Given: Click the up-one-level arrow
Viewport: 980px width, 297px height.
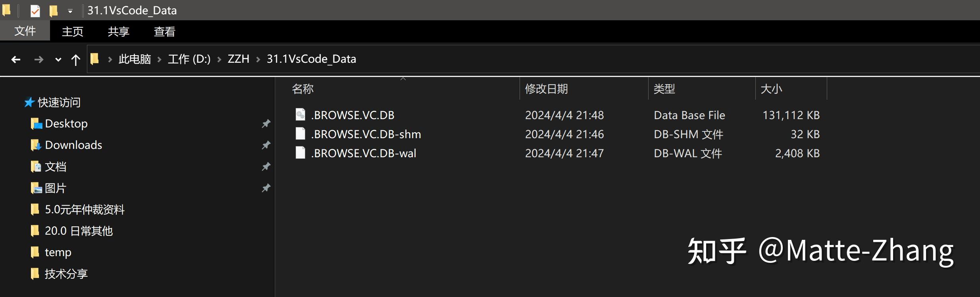Looking at the screenshot, I should [76, 59].
